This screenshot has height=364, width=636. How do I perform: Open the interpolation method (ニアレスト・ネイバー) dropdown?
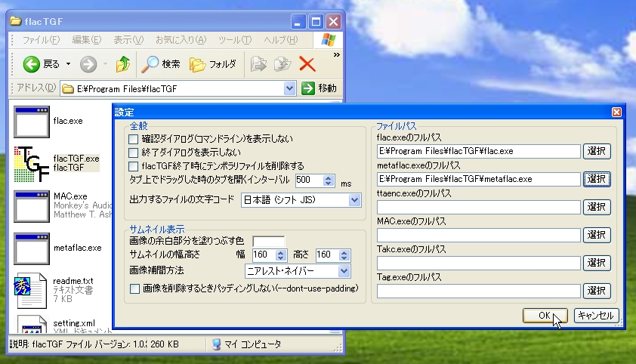344,271
